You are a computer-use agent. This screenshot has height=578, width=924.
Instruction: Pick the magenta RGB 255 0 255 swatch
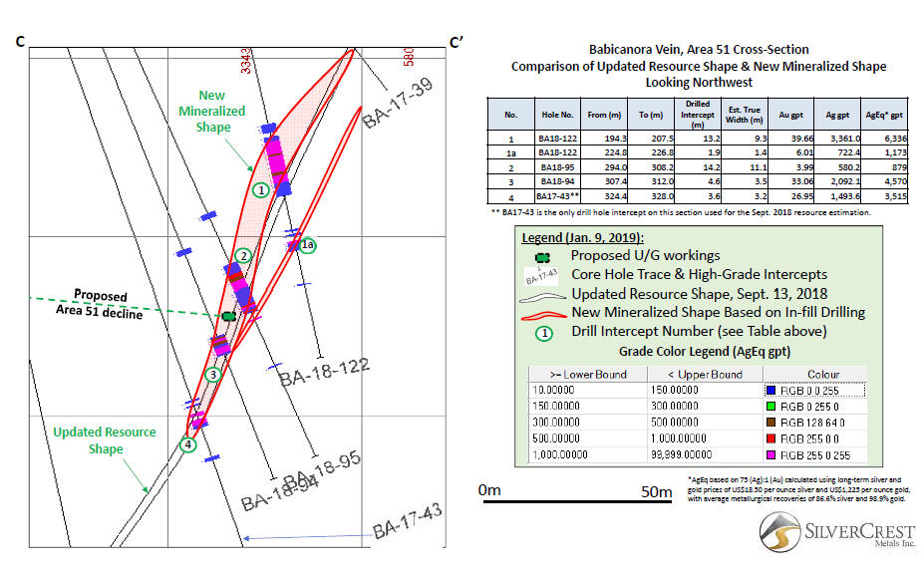771,453
